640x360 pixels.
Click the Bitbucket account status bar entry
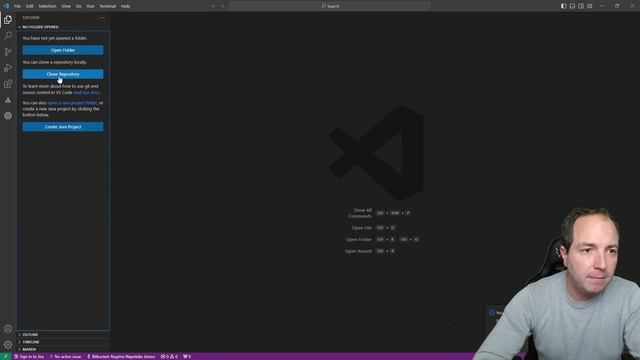[121, 356]
